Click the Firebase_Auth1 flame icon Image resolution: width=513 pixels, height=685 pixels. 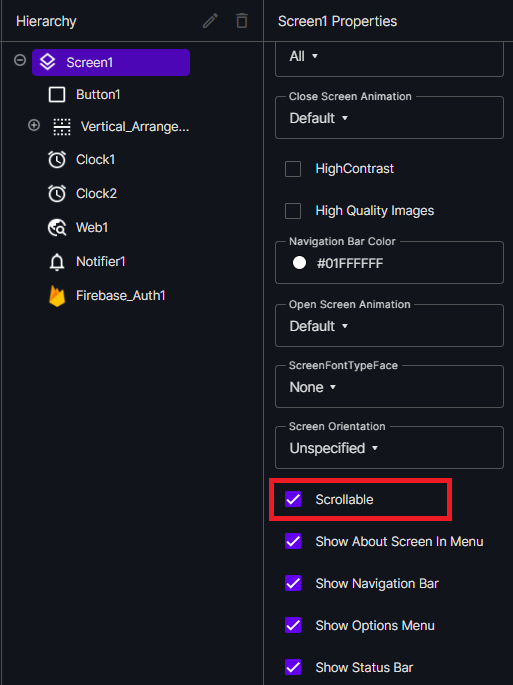pos(57,296)
